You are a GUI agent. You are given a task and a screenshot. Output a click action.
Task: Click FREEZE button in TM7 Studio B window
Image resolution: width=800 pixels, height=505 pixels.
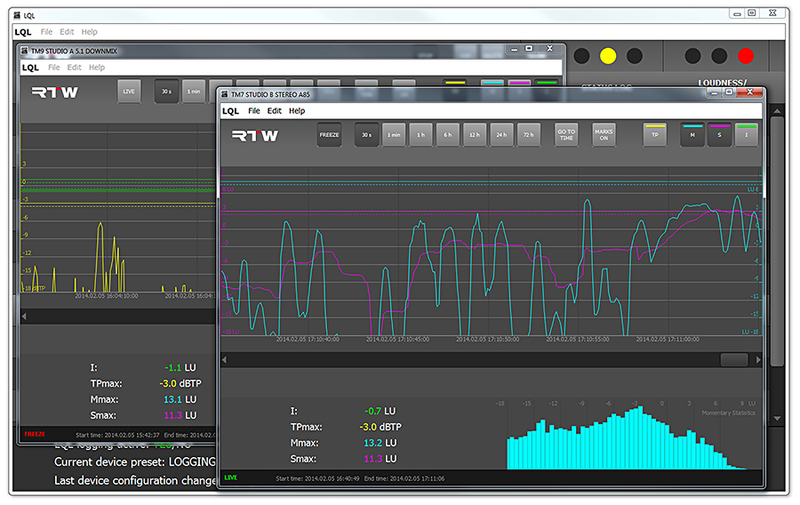coord(329,134)
